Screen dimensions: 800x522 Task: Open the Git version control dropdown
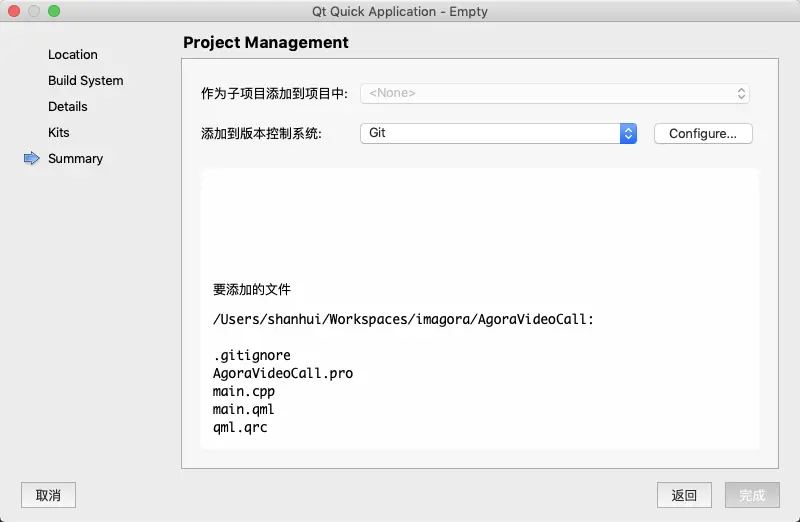pos(498,134)
